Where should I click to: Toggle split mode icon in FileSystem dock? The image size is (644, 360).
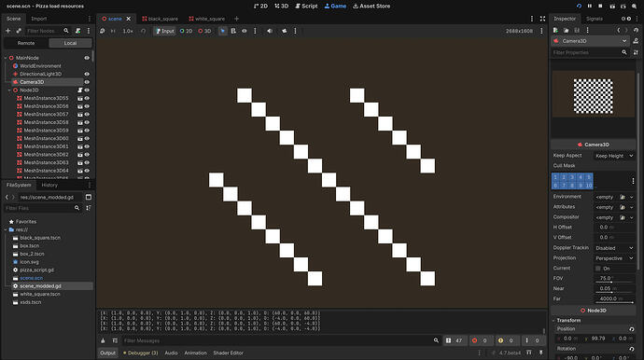pos(89,197)
